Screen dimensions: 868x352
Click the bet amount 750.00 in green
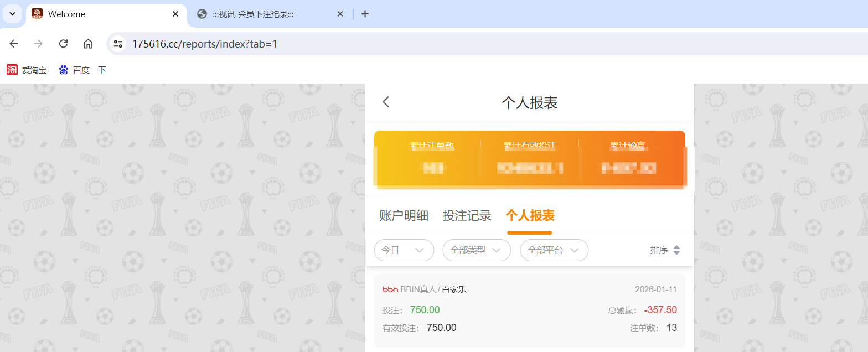(x=425, y=310)
